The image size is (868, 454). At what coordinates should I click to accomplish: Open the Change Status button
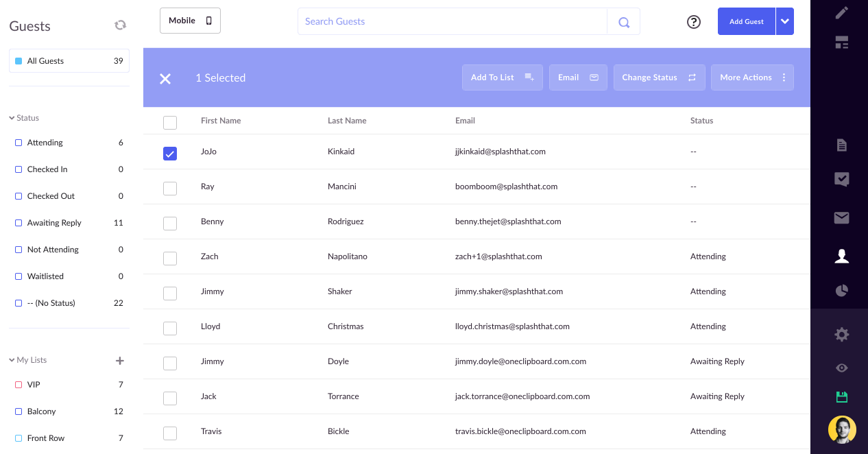tap(659, 77)
